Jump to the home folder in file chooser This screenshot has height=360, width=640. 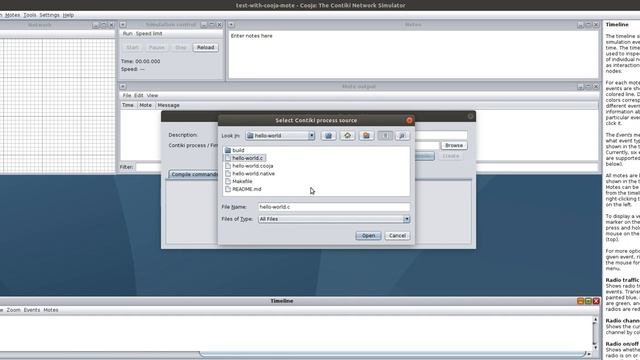coord(347,136)
